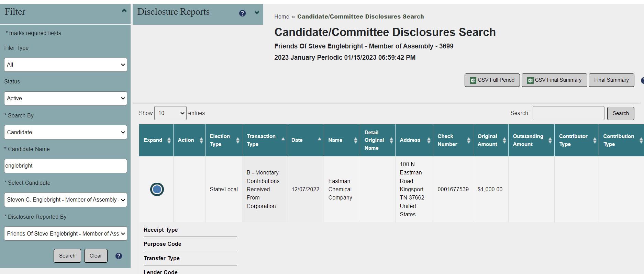This screenshot has width=644, height=274.
Task: Open the Search By dropdown
Action: 65,133
